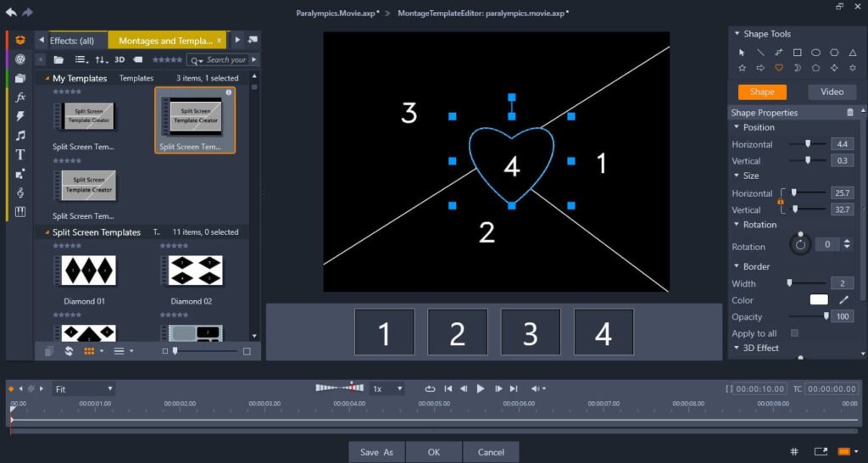
Task: Switch library to list details view
Action: coord(119,351)
